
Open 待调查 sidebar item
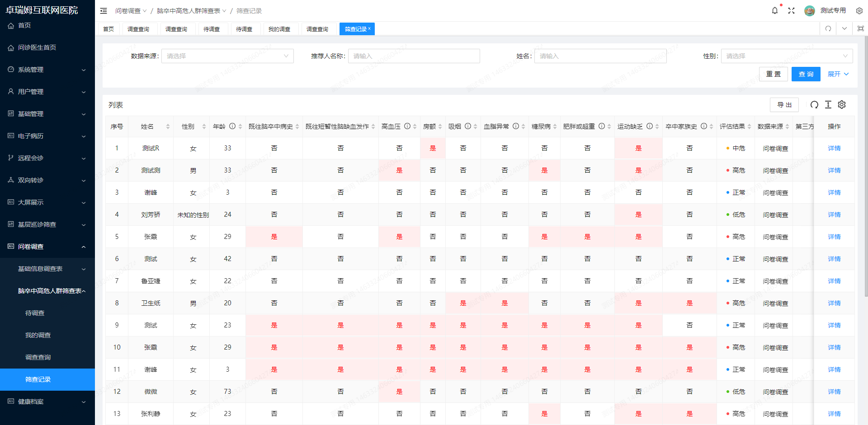[47, 313]
